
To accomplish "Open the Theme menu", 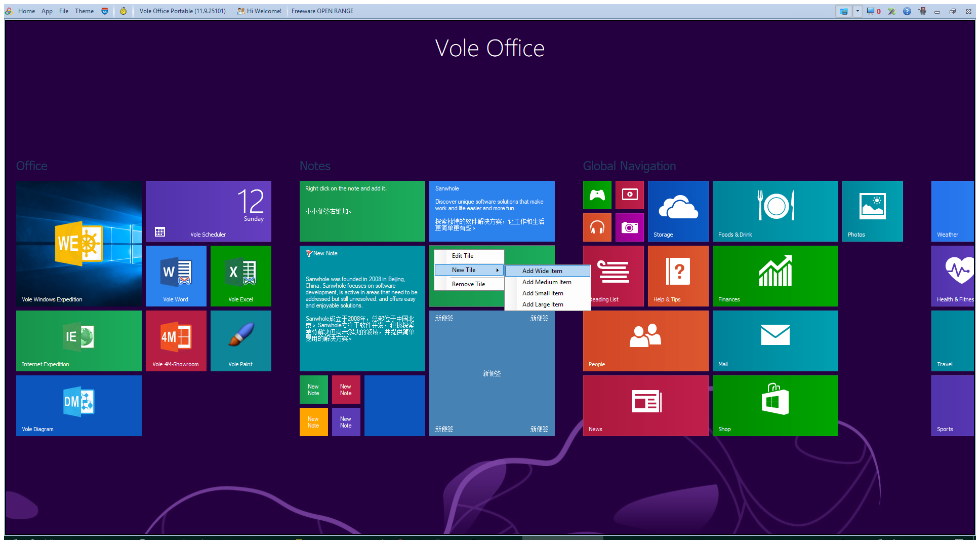I will (x=84, y=11).
